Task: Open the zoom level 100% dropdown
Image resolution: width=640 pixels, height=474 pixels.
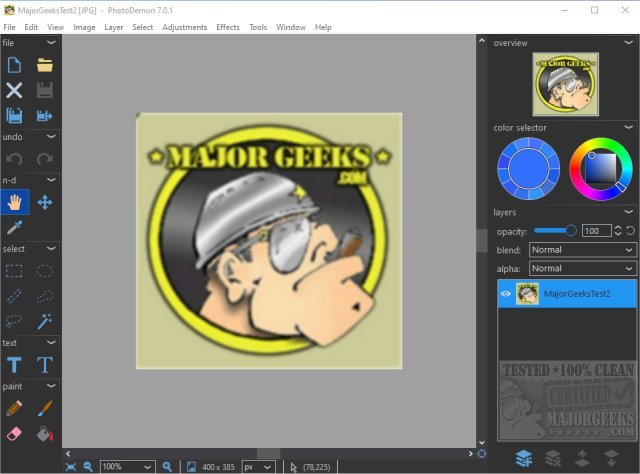Action: pyautogui.click(x=126, y=466)
